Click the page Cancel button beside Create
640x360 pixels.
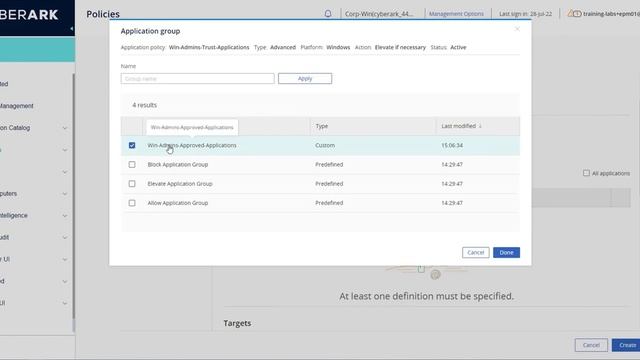click(591, 345)
